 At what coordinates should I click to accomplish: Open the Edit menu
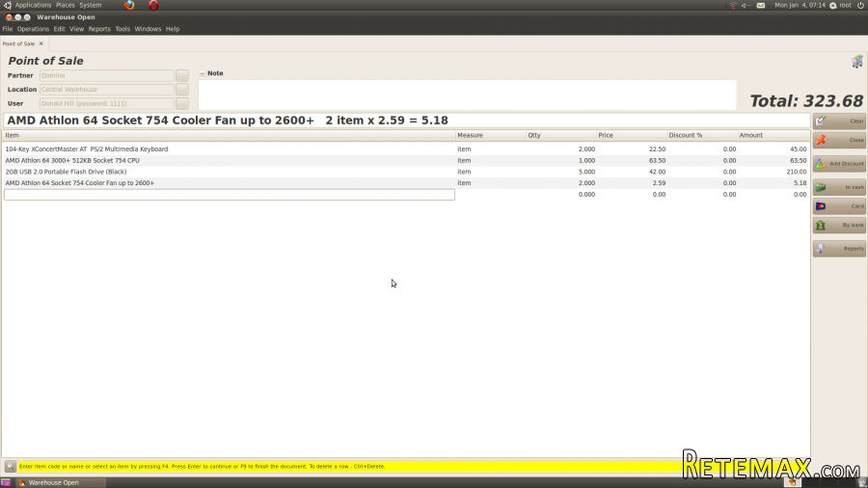(59, 29)
